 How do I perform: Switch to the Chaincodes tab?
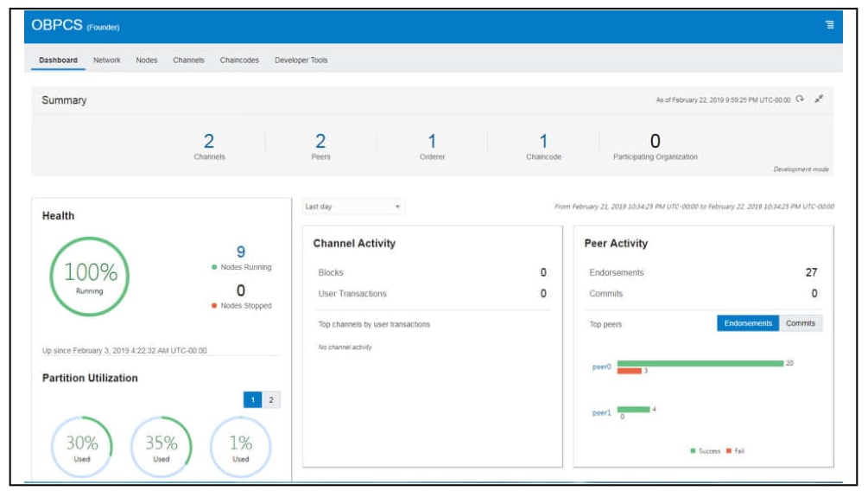point(239,60)
